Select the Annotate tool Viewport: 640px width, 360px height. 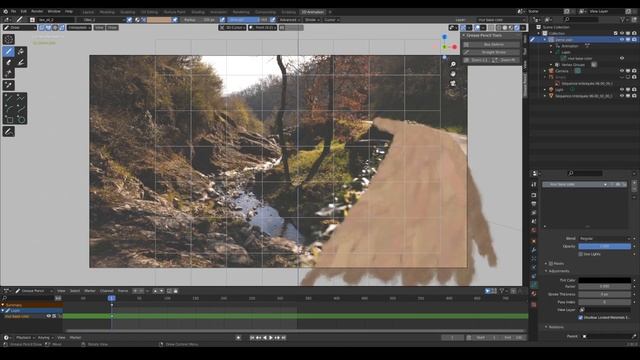[x=9, y=131]
